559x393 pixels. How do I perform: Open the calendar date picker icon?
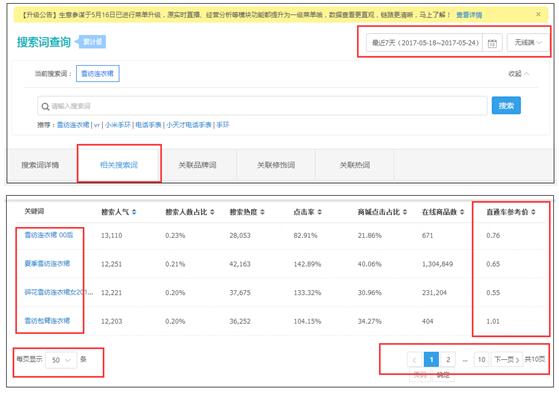pyautogui.click(x=492, y=43)
